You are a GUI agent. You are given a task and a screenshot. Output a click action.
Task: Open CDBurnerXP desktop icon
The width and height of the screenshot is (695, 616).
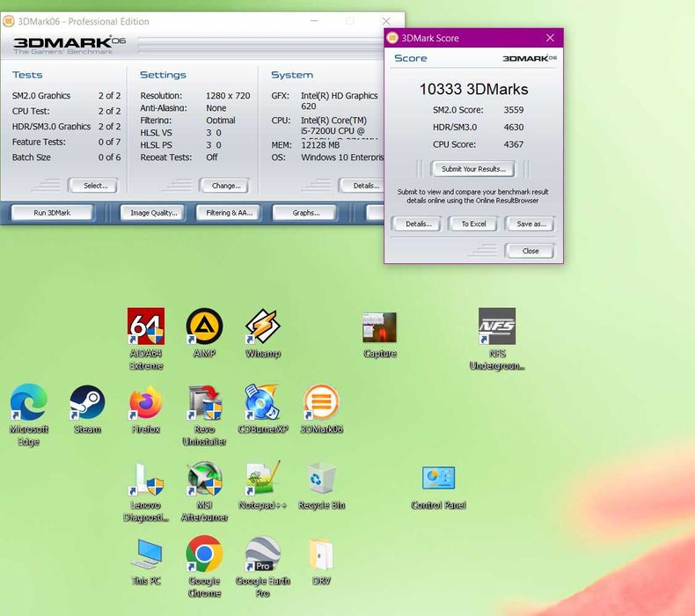(263, 409)
